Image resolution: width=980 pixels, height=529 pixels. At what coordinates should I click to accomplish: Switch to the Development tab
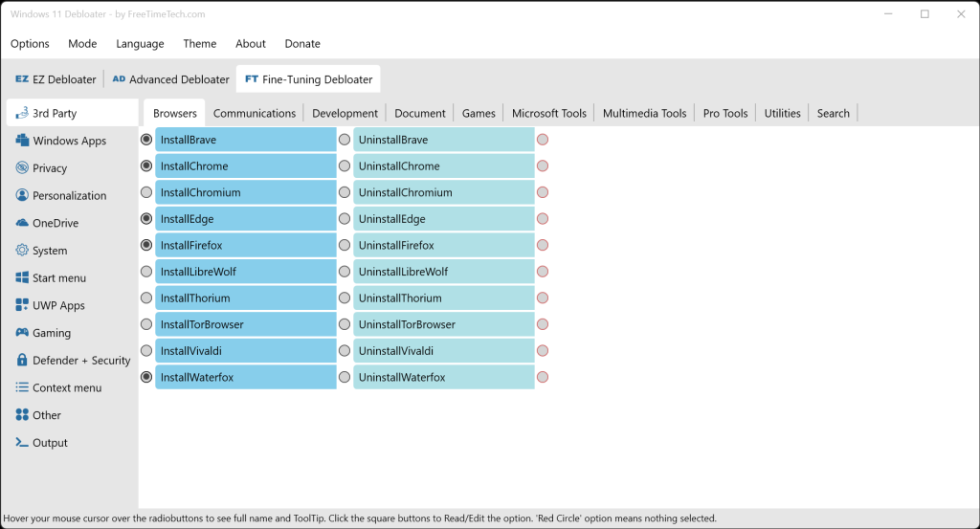tap(345, 113)
